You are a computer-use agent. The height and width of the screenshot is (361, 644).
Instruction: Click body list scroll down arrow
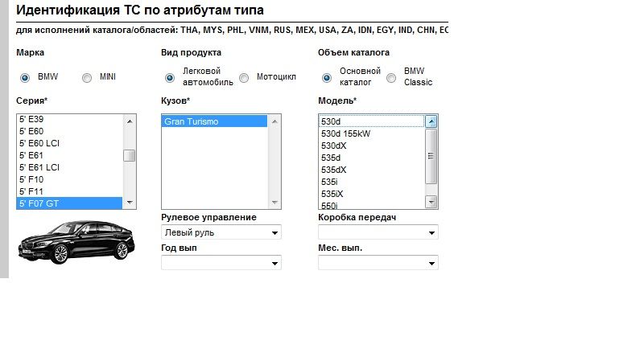coord(275,203)
